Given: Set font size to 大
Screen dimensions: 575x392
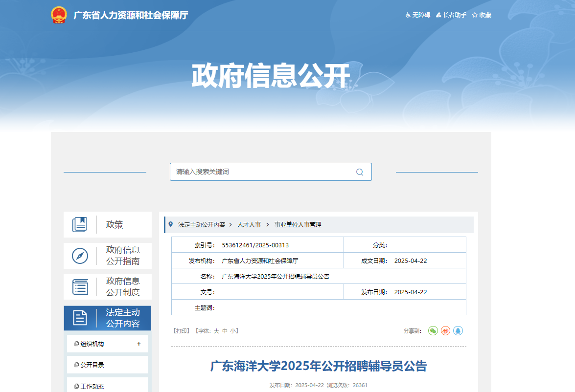Looking at the screenshot, I should [x=216, y=331].
